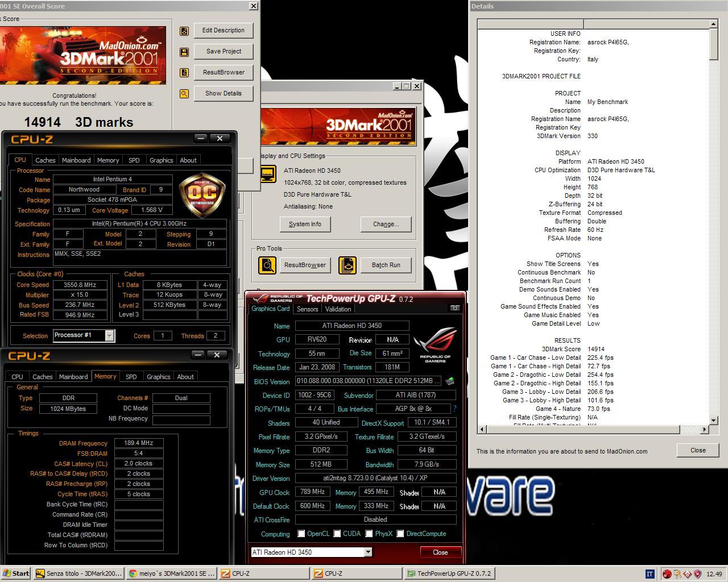Click the red tray icon in system tray

click(x=667, y=573)
